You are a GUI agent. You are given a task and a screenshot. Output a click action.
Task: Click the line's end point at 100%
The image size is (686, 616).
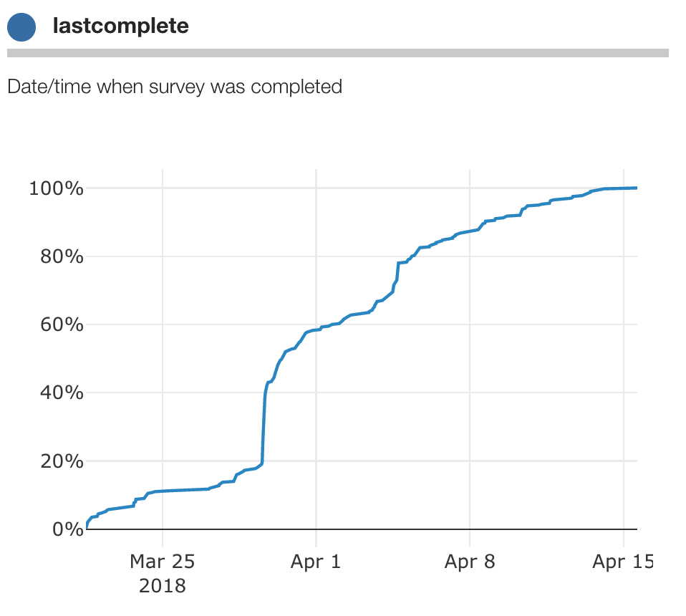(x=636, y=188)
